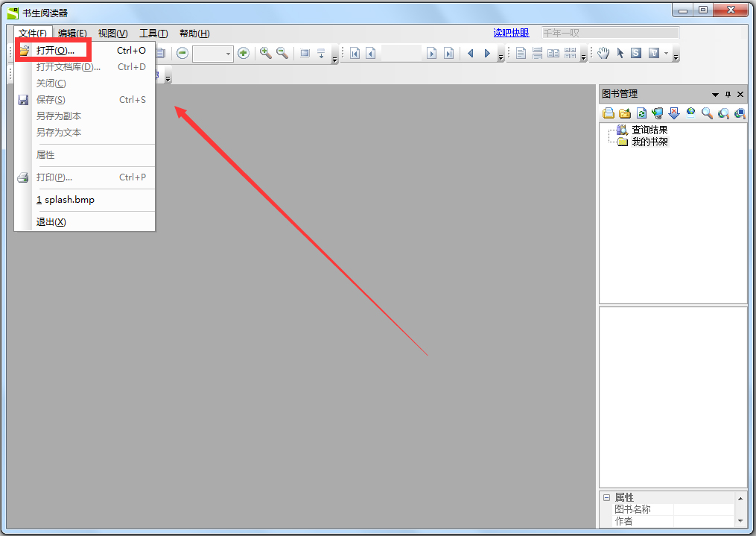Click the 读吧快眼 link
Screen dimensions: 756x536
pyautogui.click(x=511, y=33)
